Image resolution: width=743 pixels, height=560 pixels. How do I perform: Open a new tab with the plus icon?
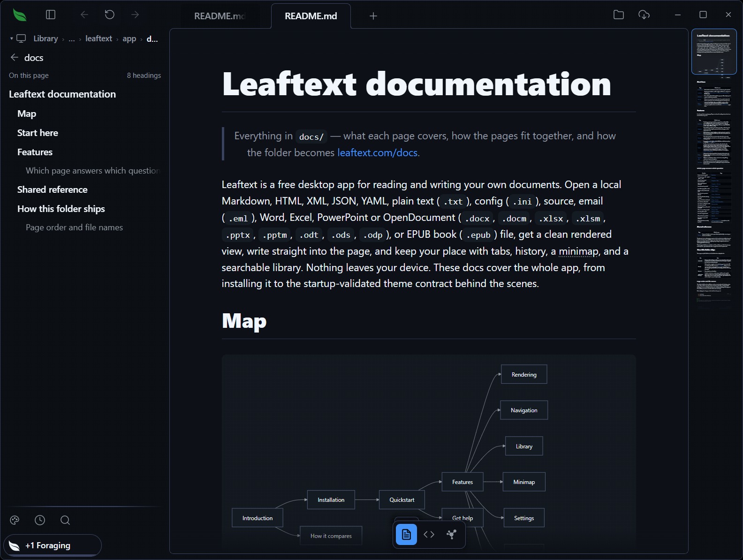coord(373,16)
